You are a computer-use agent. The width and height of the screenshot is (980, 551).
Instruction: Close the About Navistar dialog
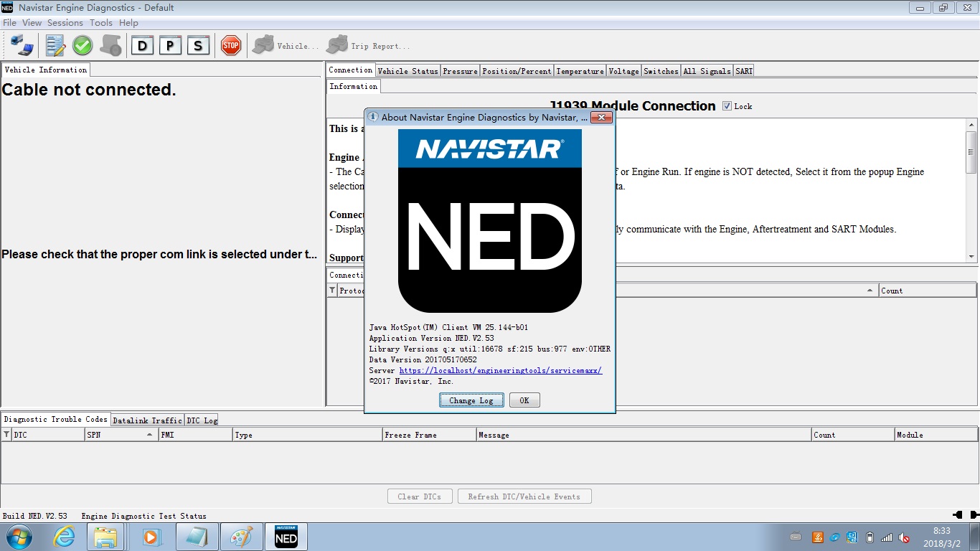[x=601, y=117]
